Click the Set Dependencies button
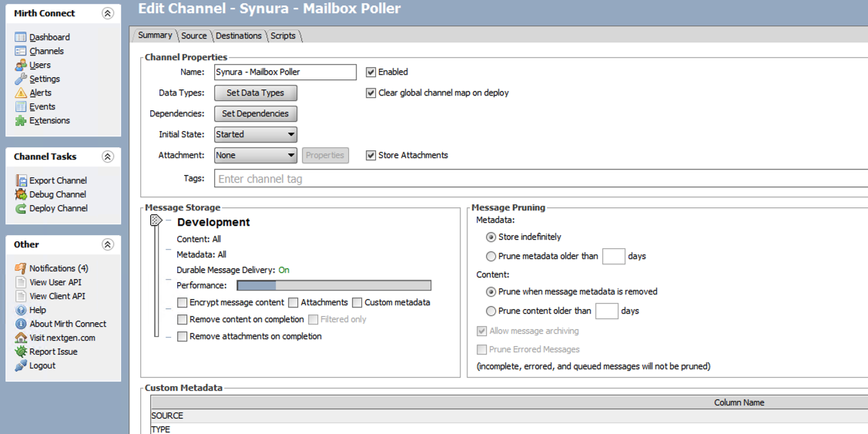 (x=256, y=113)
